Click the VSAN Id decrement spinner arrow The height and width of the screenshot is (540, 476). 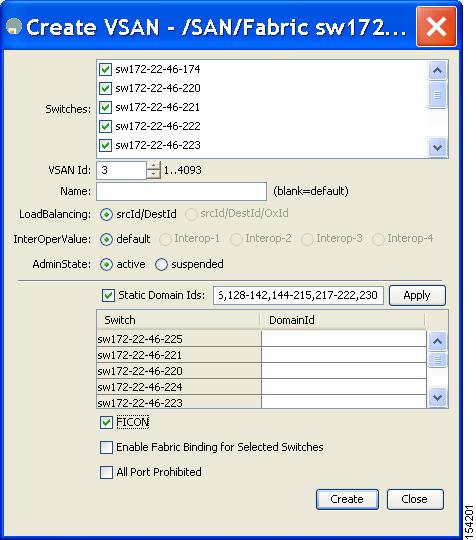click(x=154, y=174)
